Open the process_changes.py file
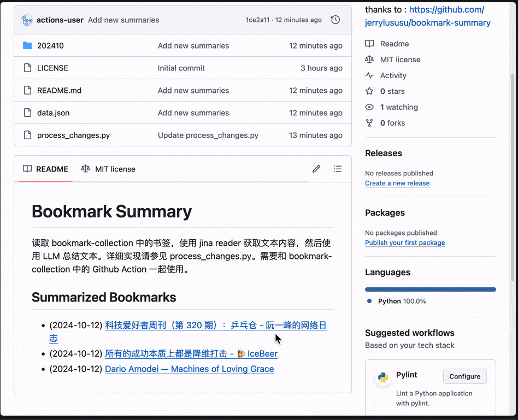 tap(73, 135)
